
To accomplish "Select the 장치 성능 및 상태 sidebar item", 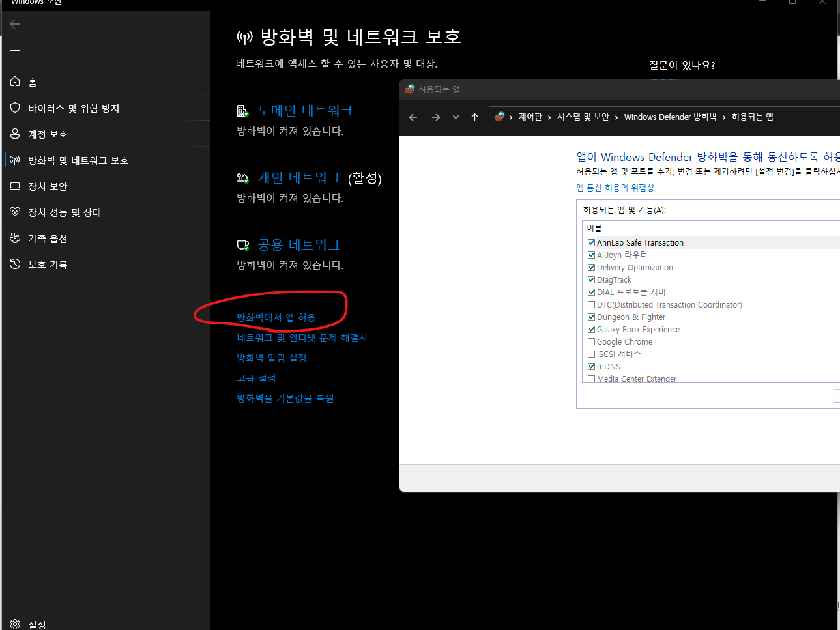I will click(106, 212).
